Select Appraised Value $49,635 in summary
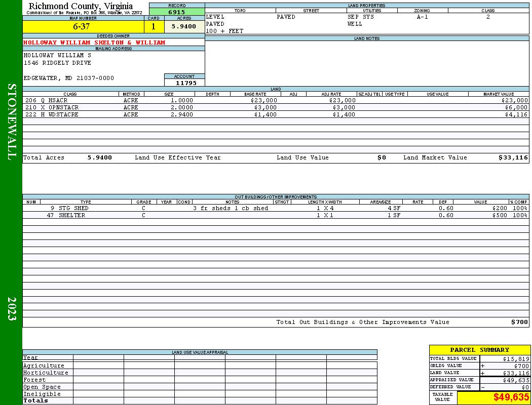Viewport: 532px width, 405px height. point(516,380)
